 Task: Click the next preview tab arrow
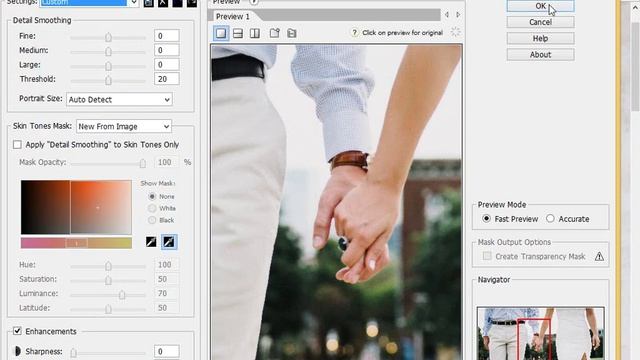click(x=458, y=15)
